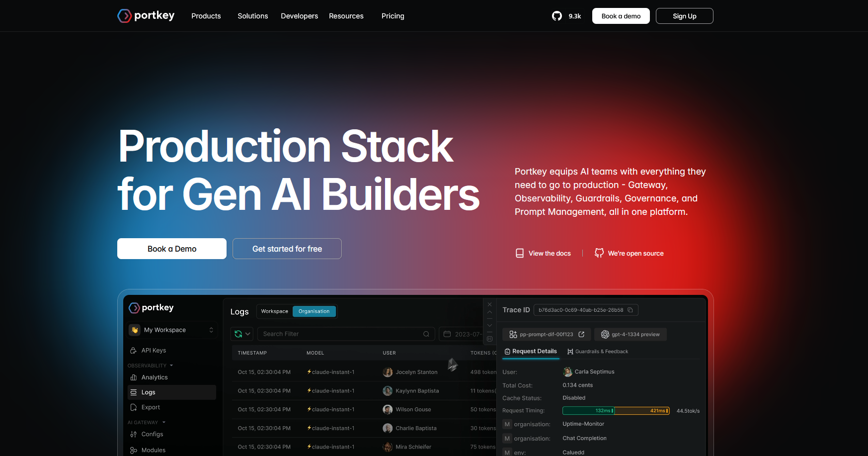Click the Export file icon in the sidebar
868x456 pixels.
[x=133, y=407]
